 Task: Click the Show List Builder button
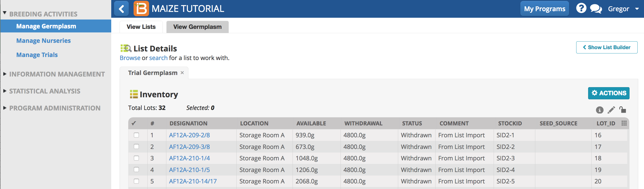coord(607,47)
